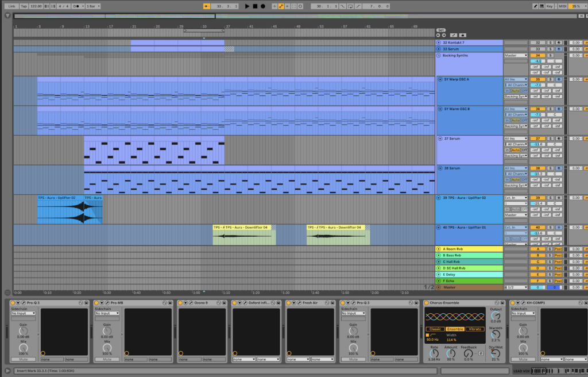
Task: Switch Chorus-Ensemble to Vibrato mode
Action: (x=475, y=329)
